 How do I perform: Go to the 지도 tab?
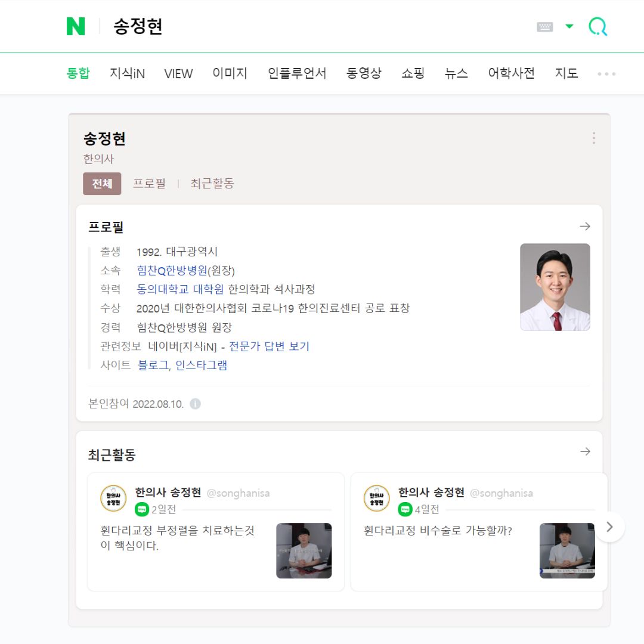click(x=566, y=73)
